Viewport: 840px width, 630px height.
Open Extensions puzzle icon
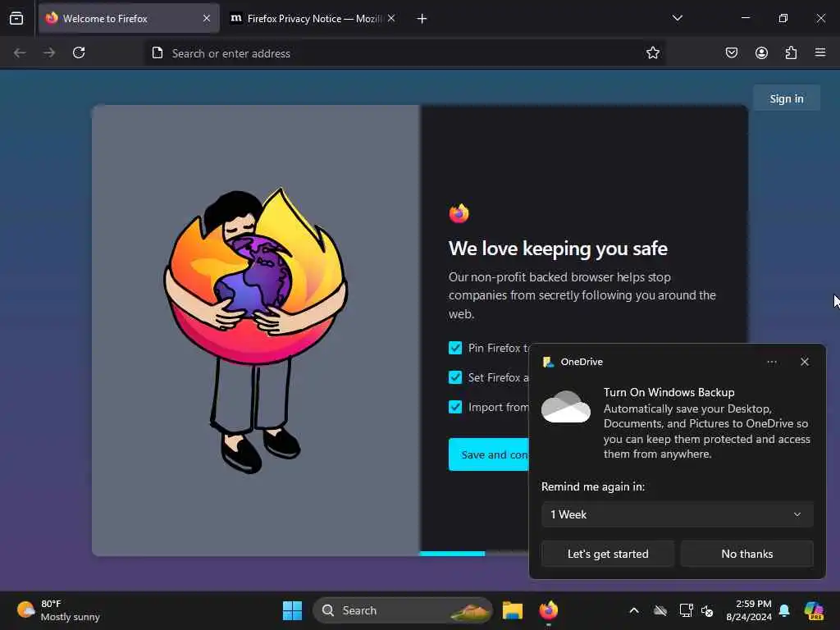click(791, 52)
